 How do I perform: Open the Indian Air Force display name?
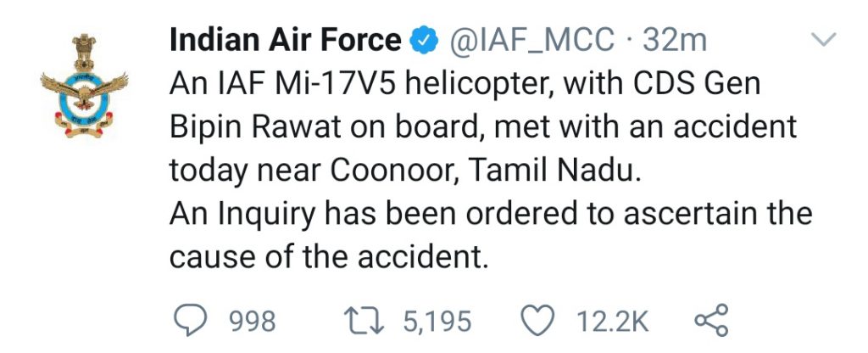285,41
